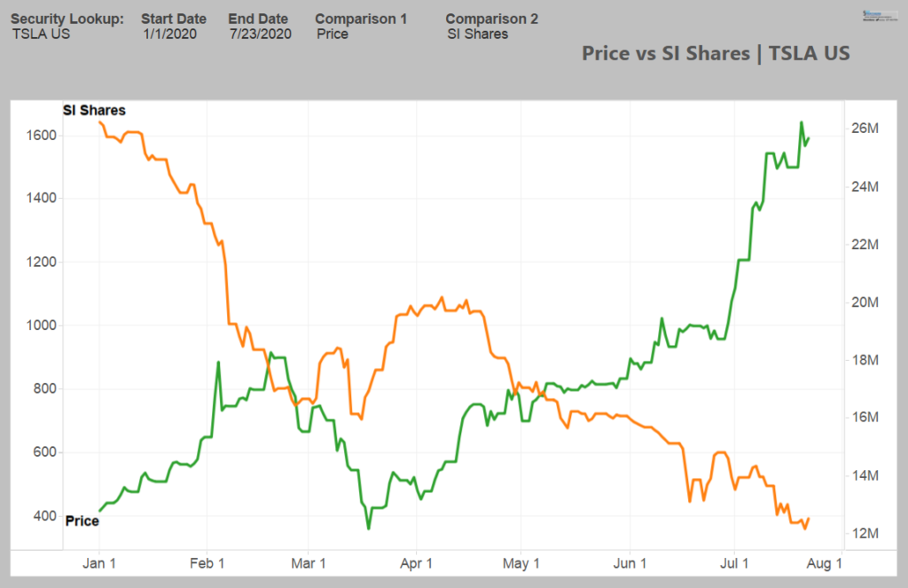Click the 1600 price axis label
The image size is (908, 588).
[41, 135]
